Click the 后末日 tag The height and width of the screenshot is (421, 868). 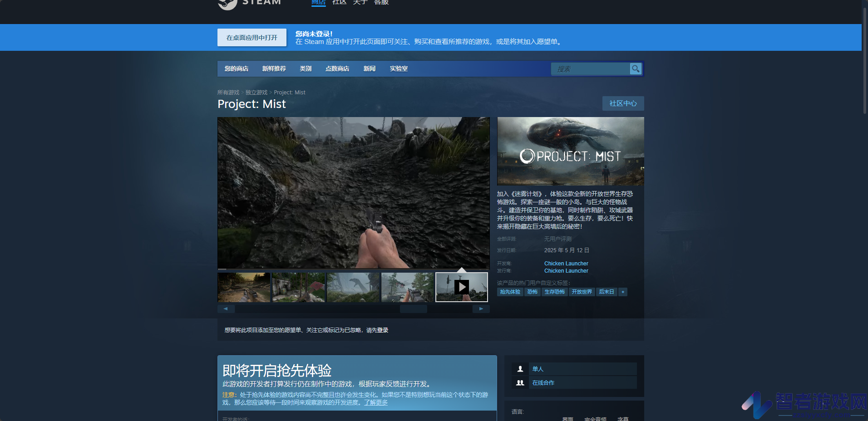[607, 292]
